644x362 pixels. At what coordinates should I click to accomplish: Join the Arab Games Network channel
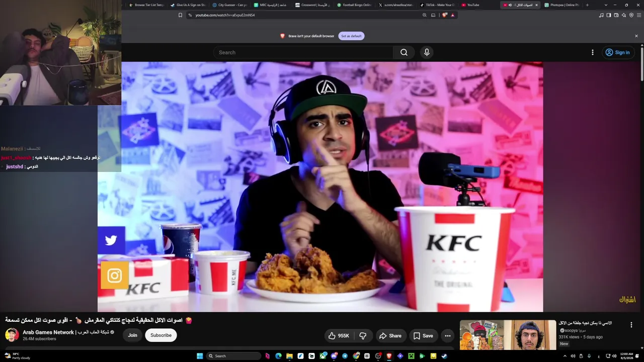pyautogui.click(x=132, y=335)
